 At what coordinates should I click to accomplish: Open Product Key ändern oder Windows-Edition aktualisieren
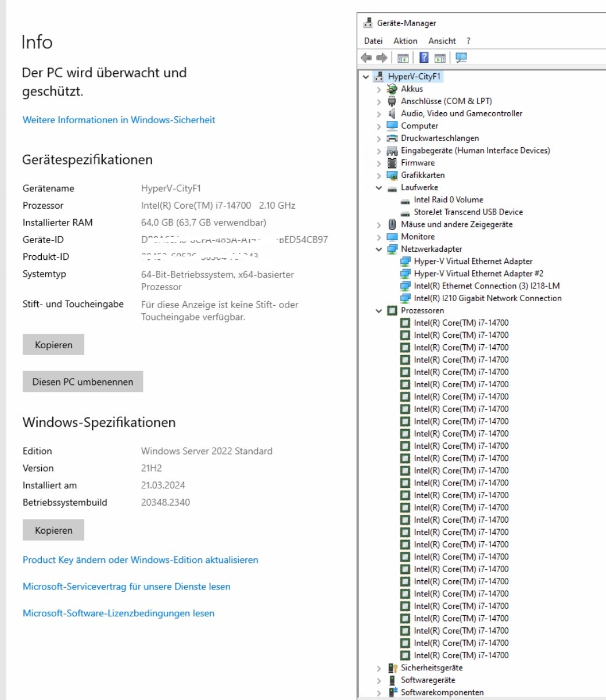pyautogui.click(x=141, y=560)
